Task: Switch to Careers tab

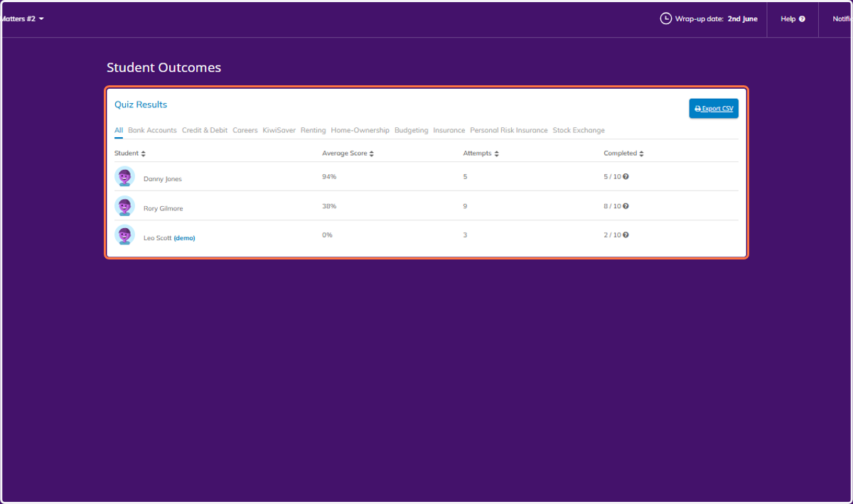Action: click(x=245, y=131)
